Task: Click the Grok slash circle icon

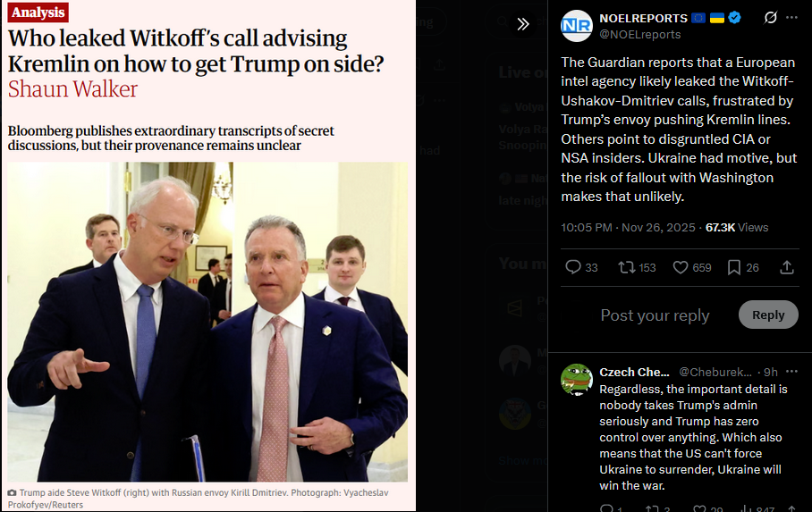Action: 771,18
